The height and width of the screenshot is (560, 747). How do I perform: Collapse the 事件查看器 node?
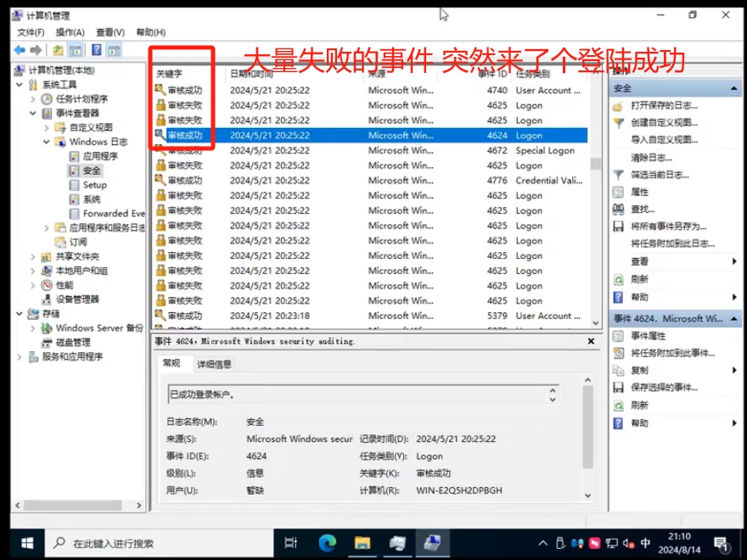click(x=33, y=114)
